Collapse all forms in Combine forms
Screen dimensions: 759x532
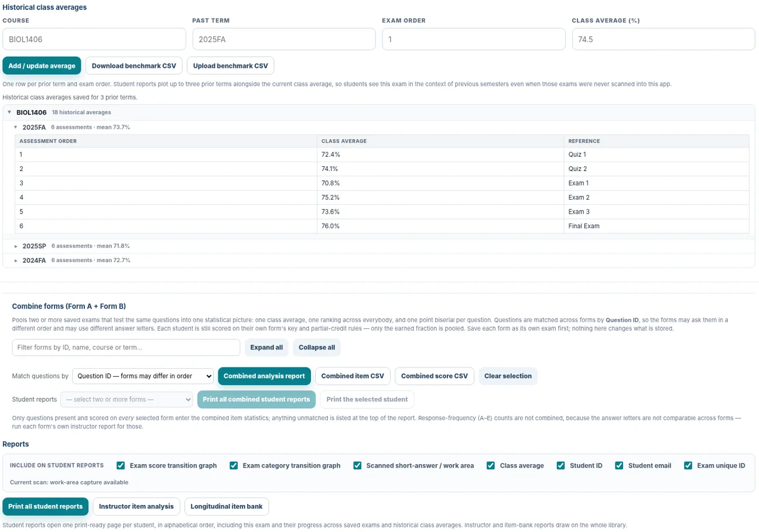[317, 347]
